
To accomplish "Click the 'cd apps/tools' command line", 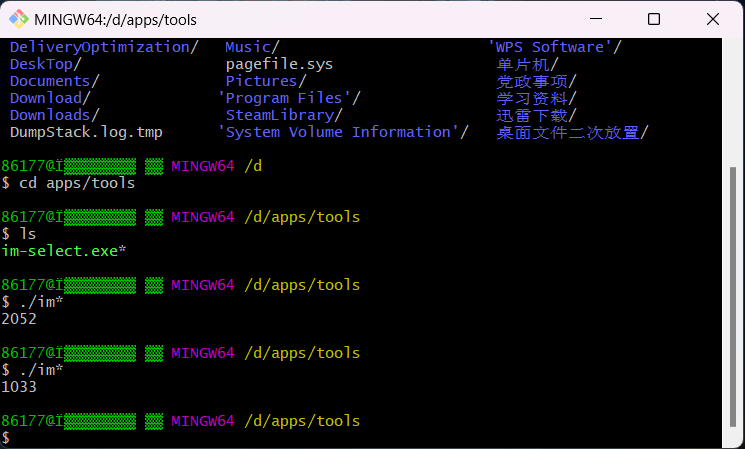I will pyautogui.click(x=76, y=182).
